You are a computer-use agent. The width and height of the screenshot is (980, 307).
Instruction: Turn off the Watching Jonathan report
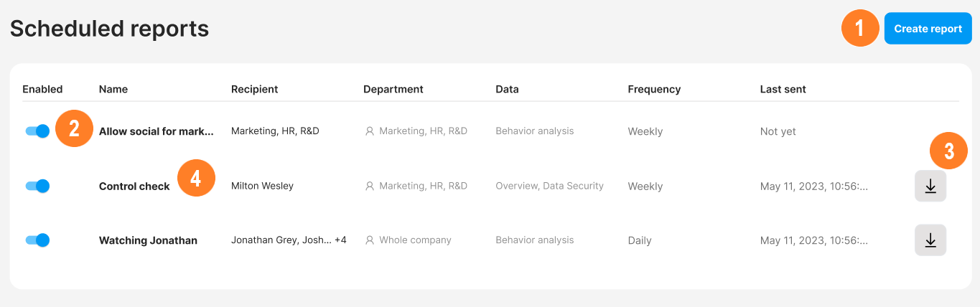point(37,240)
